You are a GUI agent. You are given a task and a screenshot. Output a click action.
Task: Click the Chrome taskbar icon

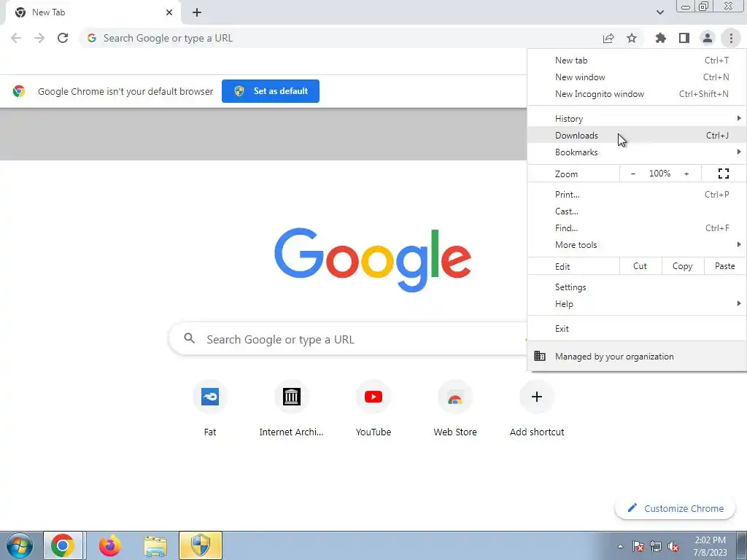(x=63, y=545)
